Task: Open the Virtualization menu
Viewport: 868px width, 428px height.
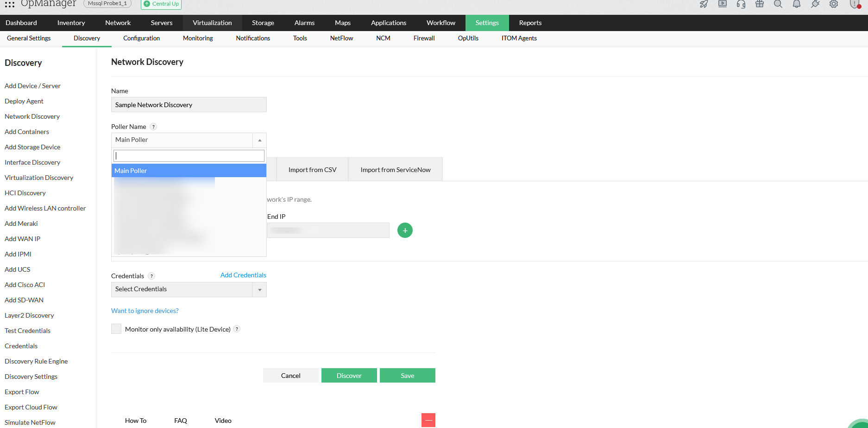Action: pyautogui.click(x=212, y=23)
